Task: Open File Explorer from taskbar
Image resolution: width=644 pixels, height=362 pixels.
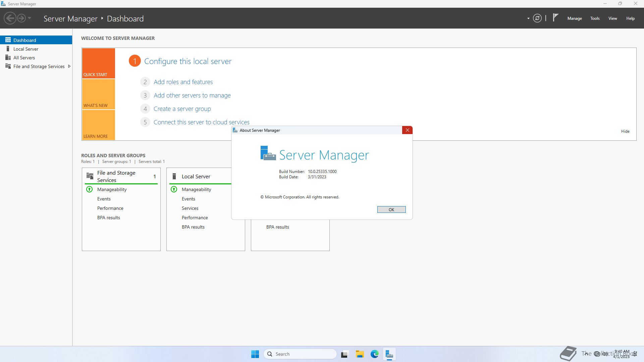Action: (x=360, y=354)
